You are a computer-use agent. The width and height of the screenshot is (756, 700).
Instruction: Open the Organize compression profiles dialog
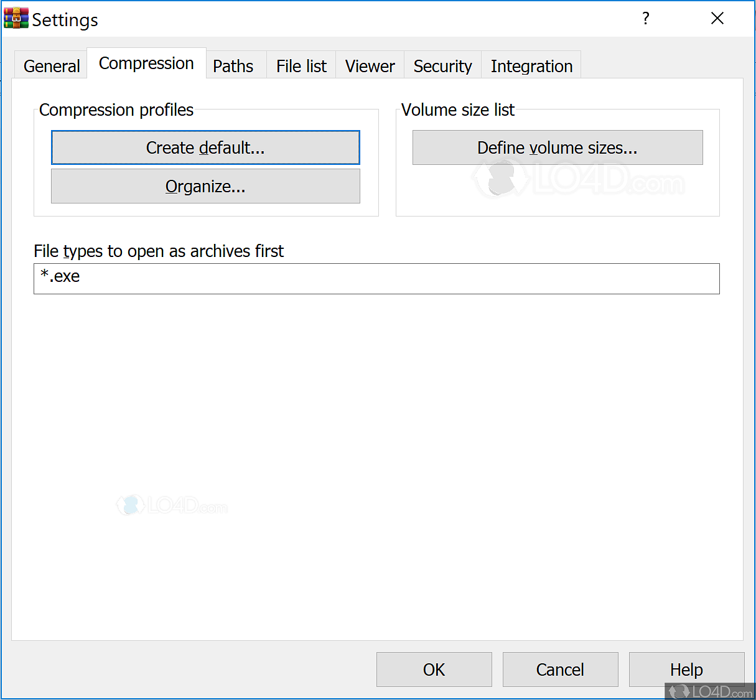pyautogui.click(x=205, y=186)
